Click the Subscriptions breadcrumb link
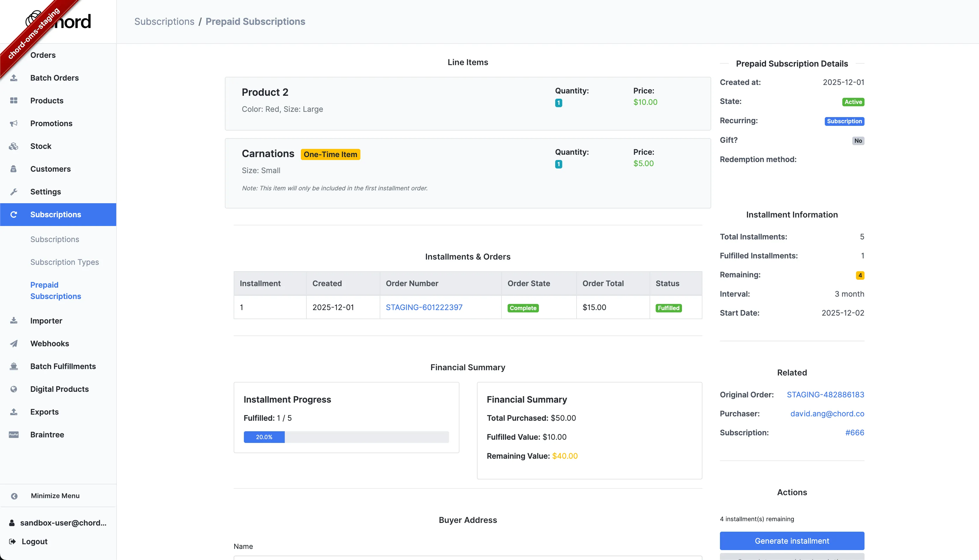 tap(164, 22)
